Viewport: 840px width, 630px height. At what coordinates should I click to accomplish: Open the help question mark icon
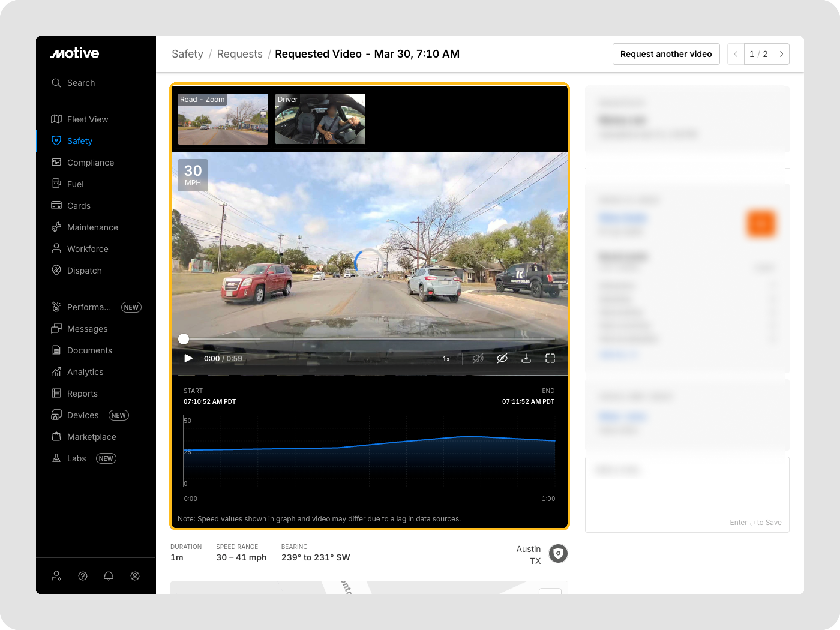click(x=83, y=576)
